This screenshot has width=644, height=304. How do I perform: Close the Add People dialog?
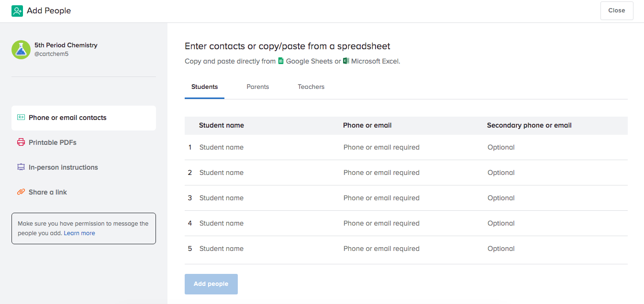click(x=617, y=11)
